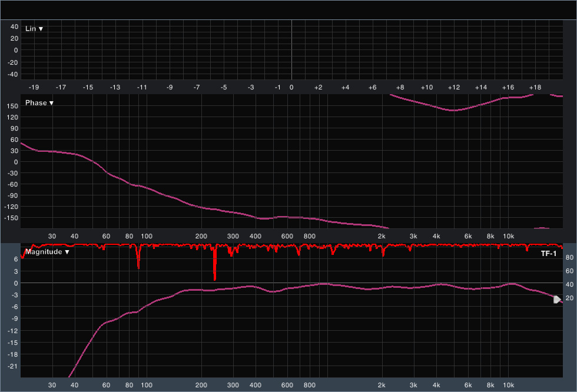Click 4k on the magnitude plot frequency axis
Screen dimensions: 577x392
436,385
